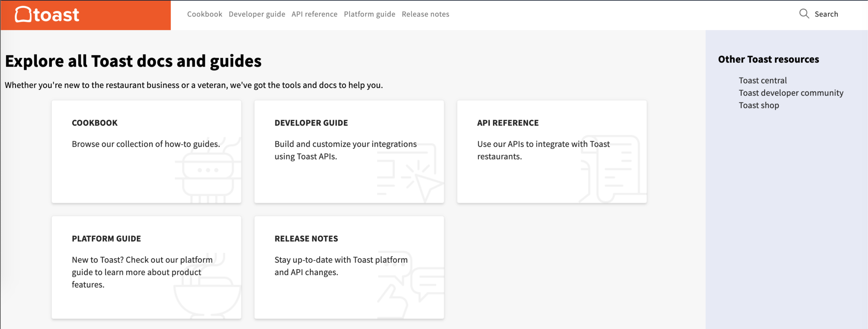This screenshot has width=868, height=329.
Task: Open the Toast shop link
Action: [x=758, y=105]
